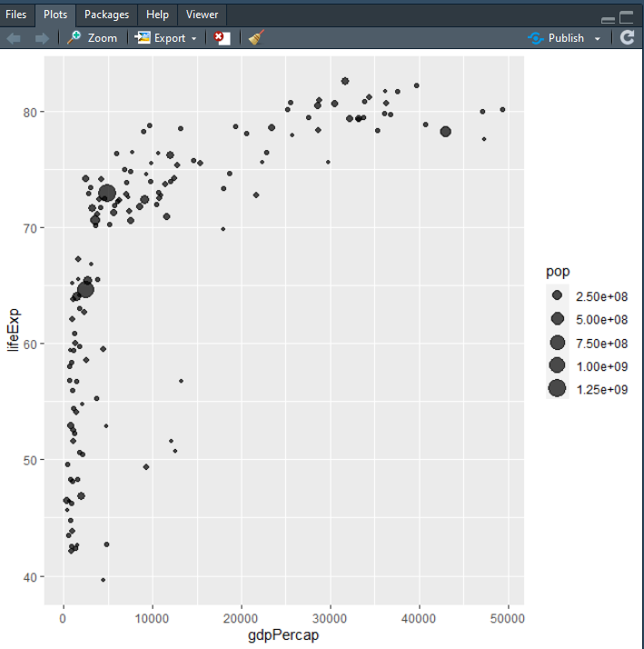Expand the Publish dropdown arrow
Viewport: 644px width, 649px height.
[x=598, y=39]
